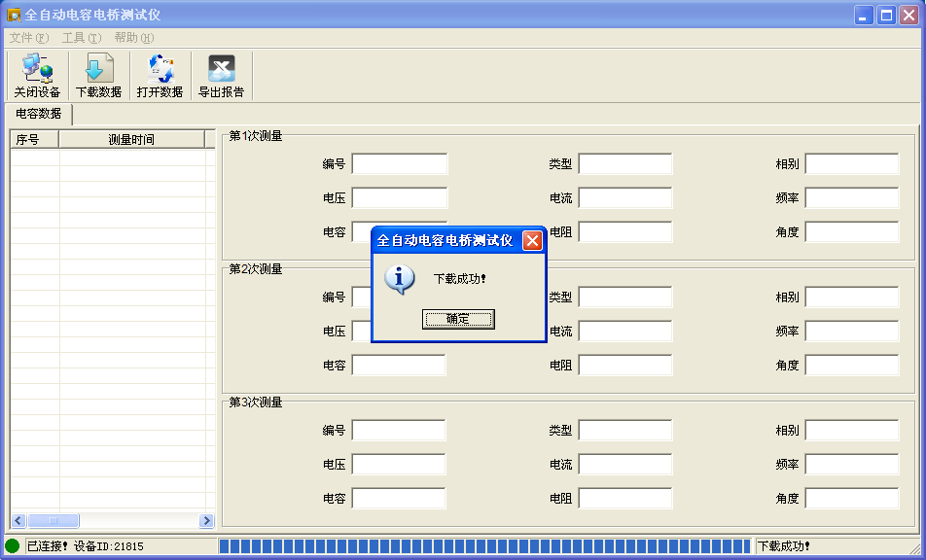Image resolution: width=926 pixels, height=560 pixels.
Task: Click the 第3次测量 group label
Action: pos(256,403)
